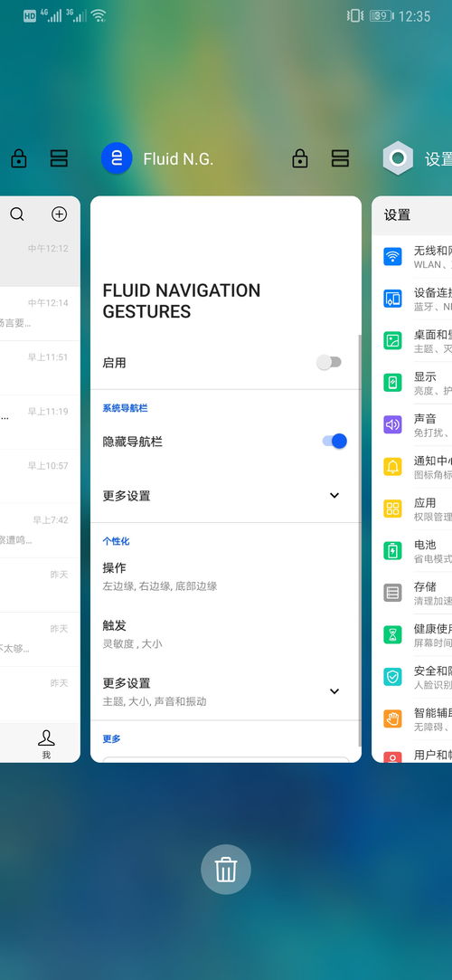
Task: Turn off the 隐藏导航栏 toggle
Action: coord(334,442)
